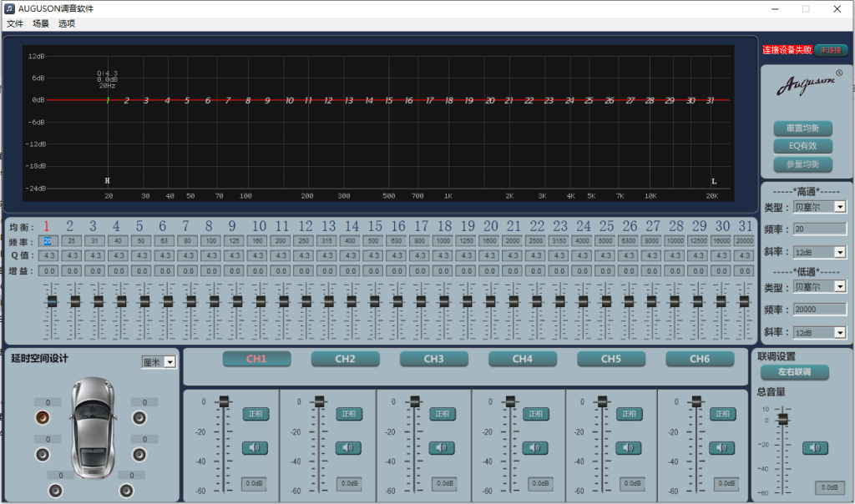This screenshot has width=855, height=504.
Task: Click the 总音量 master volume fader
Action: (783, 419)
